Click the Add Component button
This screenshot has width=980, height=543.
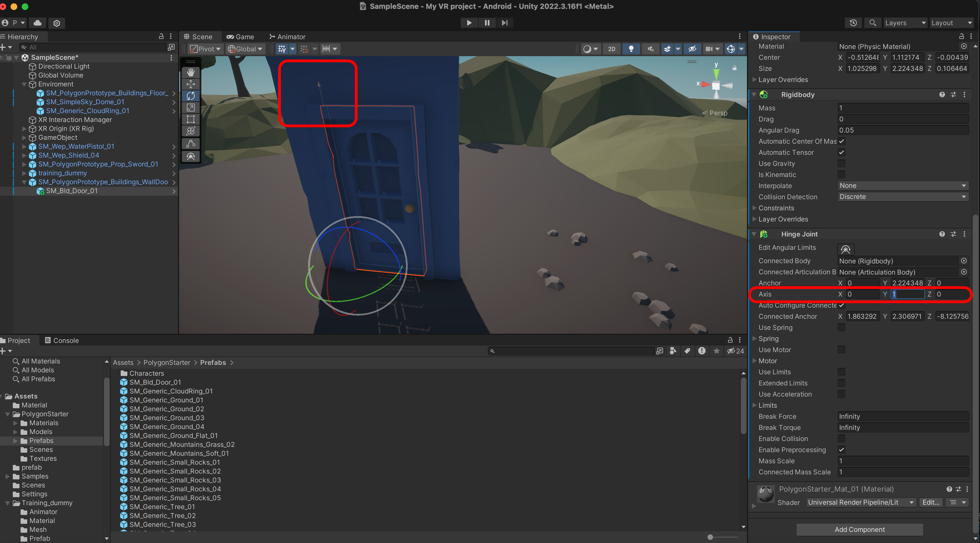tap(859, 529)
